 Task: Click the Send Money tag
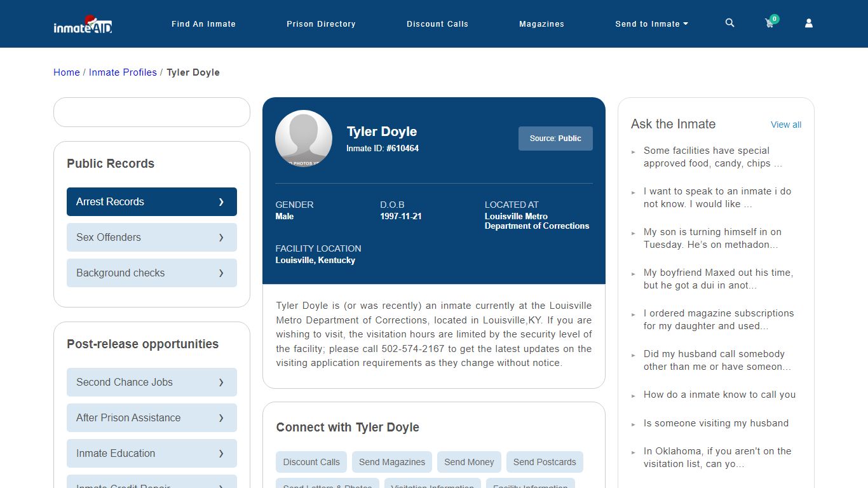469,462
